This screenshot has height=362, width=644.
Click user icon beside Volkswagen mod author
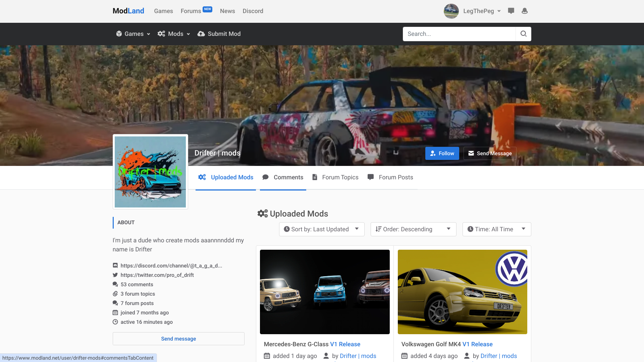click(467, 356)
